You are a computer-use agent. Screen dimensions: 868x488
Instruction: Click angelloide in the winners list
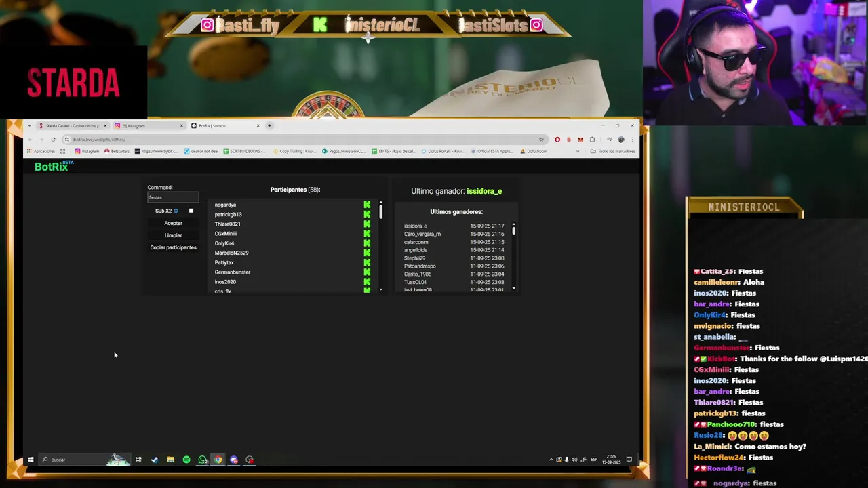[x=416, y=250]
